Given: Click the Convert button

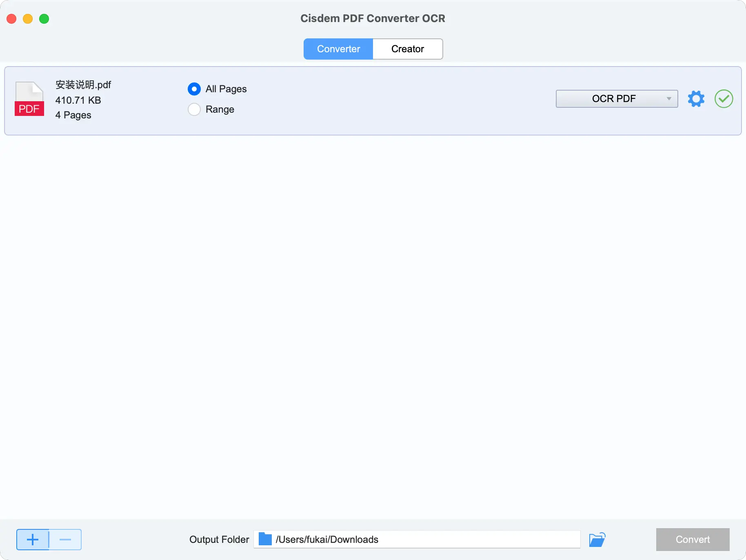Looking at the screenshot, I should 693,540.
